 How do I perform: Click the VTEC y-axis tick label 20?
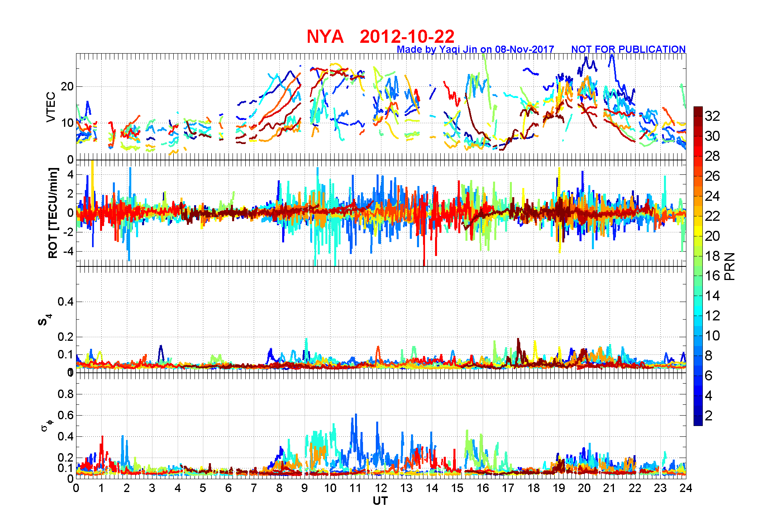click(x=67, y=86)
